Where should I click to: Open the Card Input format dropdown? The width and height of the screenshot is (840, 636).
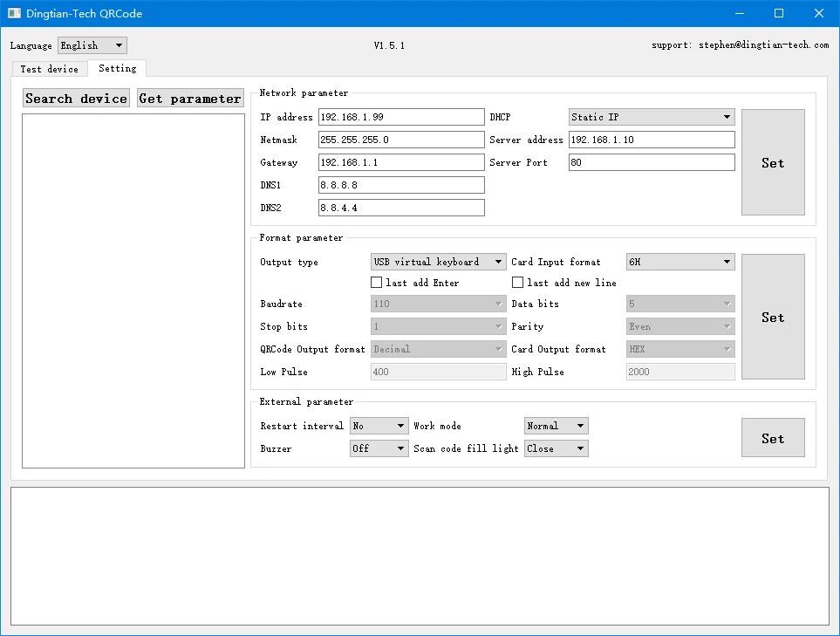point(680,262)
